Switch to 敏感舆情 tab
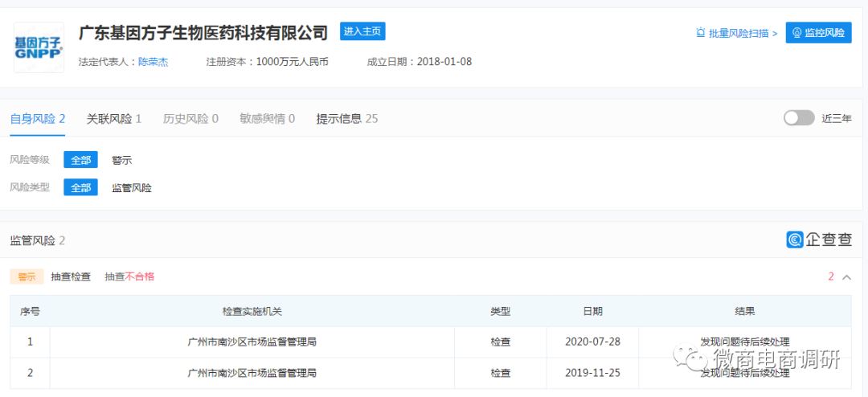Screen dimensions: 868x397 pos(267,118)
